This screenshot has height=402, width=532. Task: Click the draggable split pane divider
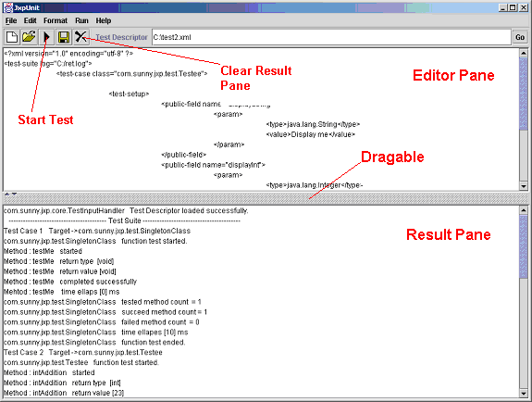(x=266, y=197)
